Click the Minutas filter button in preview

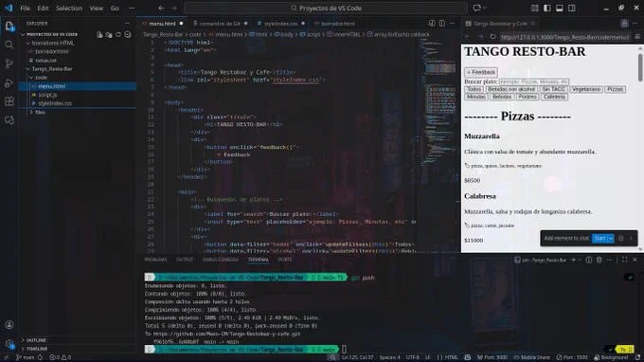[476, 97]
